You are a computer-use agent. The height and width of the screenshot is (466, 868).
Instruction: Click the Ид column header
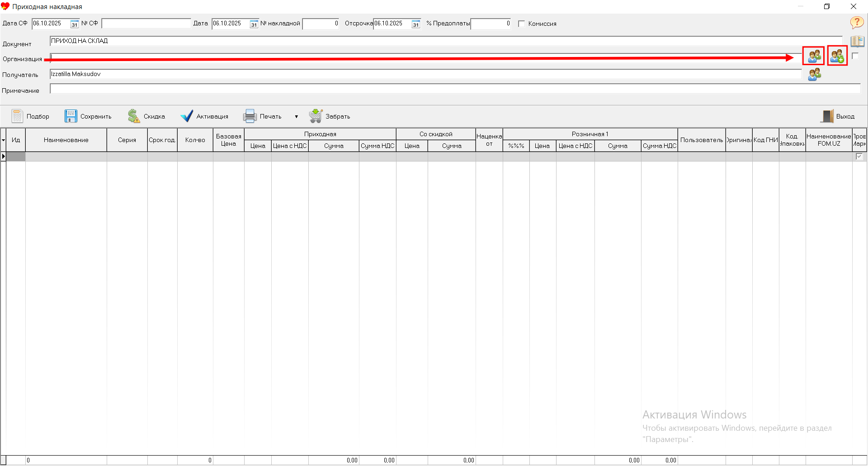click(16, 140)
